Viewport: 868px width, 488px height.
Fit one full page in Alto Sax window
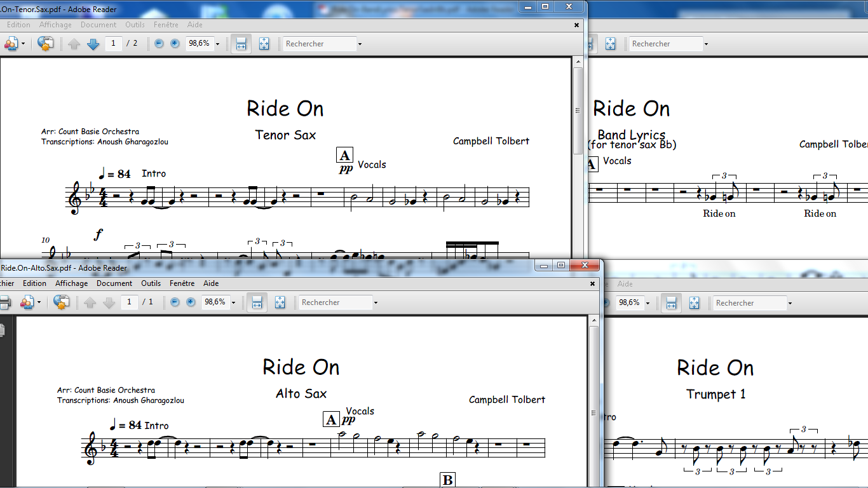click(x=280, y=302)
